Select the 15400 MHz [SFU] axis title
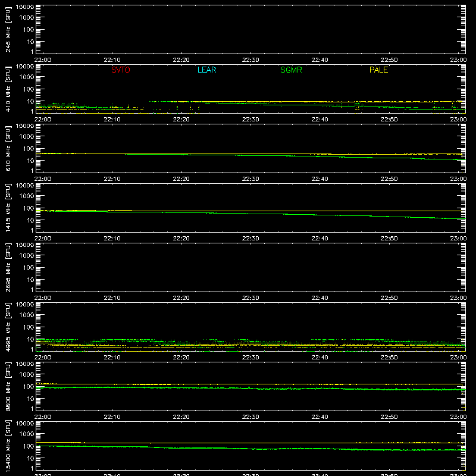The height and width of the screenshot is (476, 476). [x=8, y=446]
